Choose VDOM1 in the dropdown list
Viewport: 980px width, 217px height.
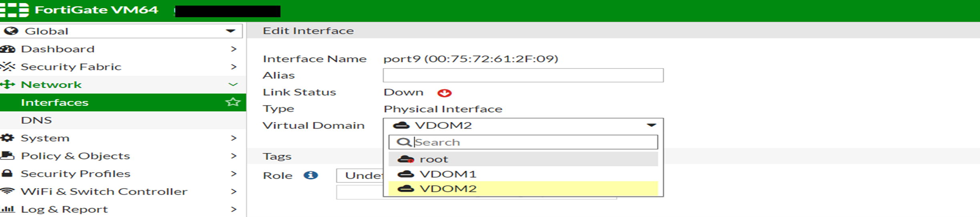coord(447,174)
